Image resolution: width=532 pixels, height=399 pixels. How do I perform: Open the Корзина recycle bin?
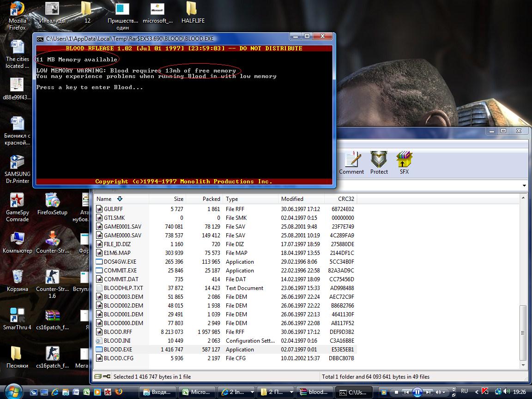point(17,281)
